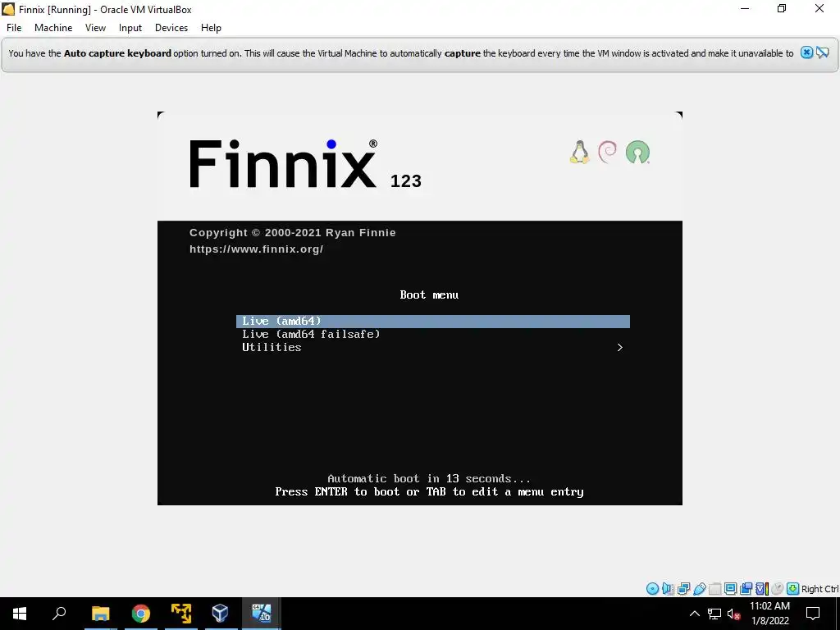Open the network adapters indicator in status bar
Image resolution: width=840 pixels, height=630 pixels.
click(683, 589)
